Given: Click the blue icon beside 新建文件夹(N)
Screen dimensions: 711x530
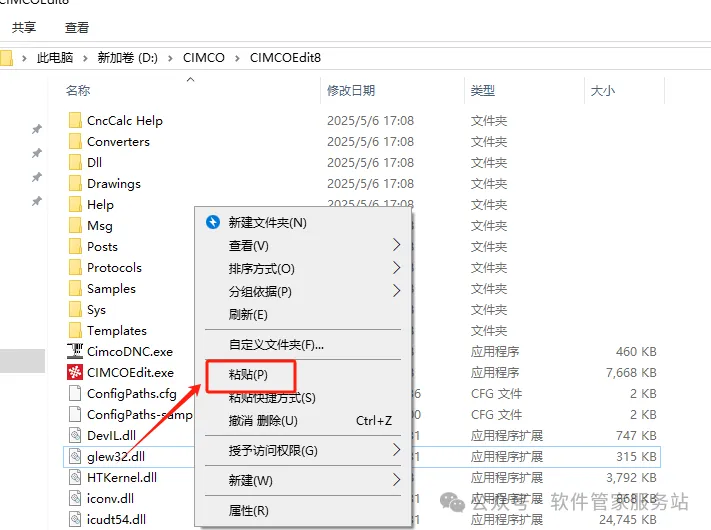Looking at the screenshot, I should [213, 222].
